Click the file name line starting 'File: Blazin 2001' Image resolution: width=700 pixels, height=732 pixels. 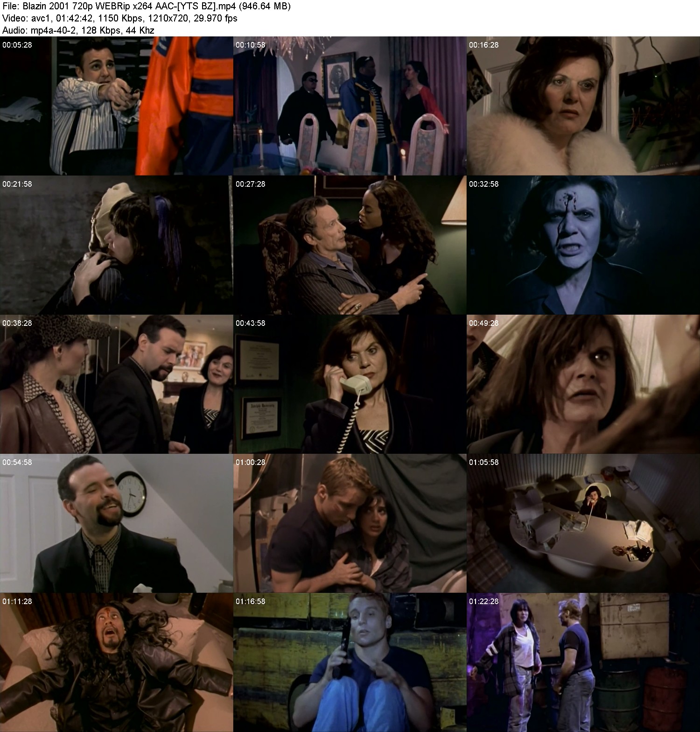[x=147, y=6]
